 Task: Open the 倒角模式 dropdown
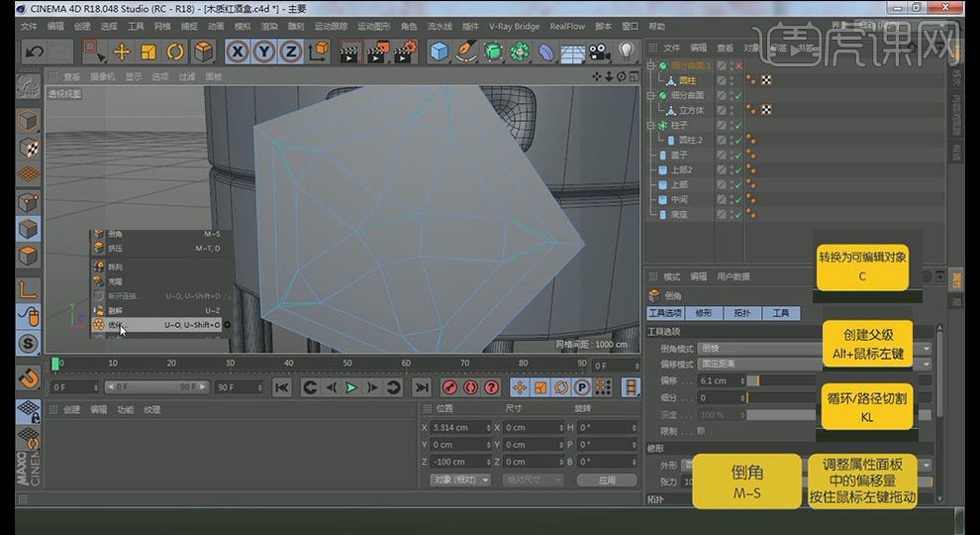tap(815, 349)
